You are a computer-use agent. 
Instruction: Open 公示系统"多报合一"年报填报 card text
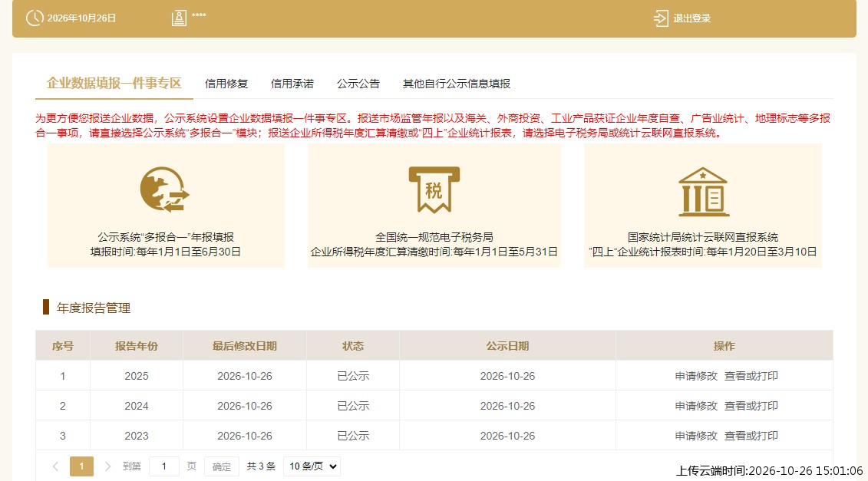(166, 237)
